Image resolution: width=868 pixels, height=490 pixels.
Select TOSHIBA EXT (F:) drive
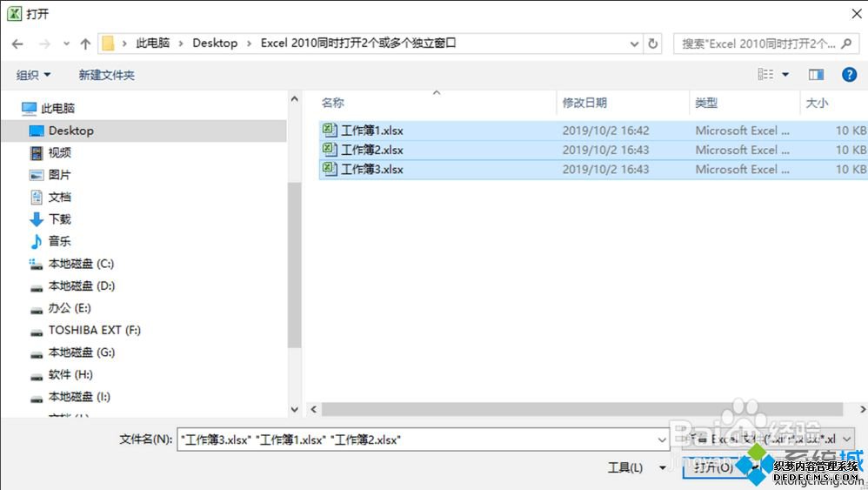point(94,330)
